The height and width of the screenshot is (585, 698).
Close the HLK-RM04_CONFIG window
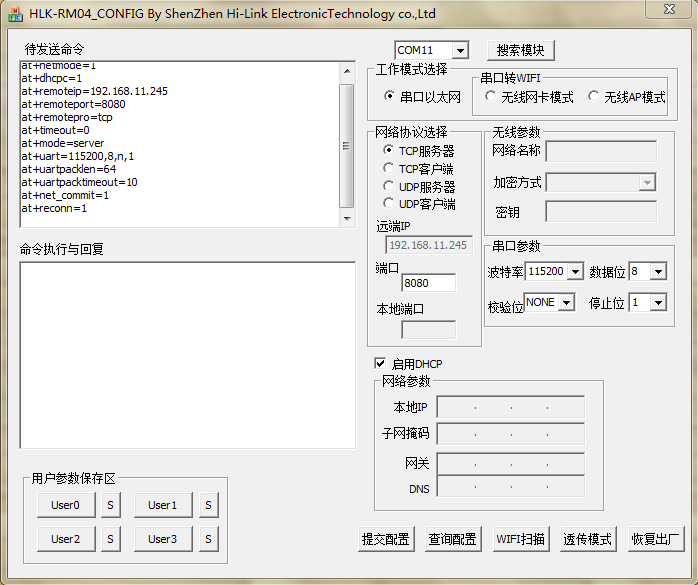tap(669, 9)
